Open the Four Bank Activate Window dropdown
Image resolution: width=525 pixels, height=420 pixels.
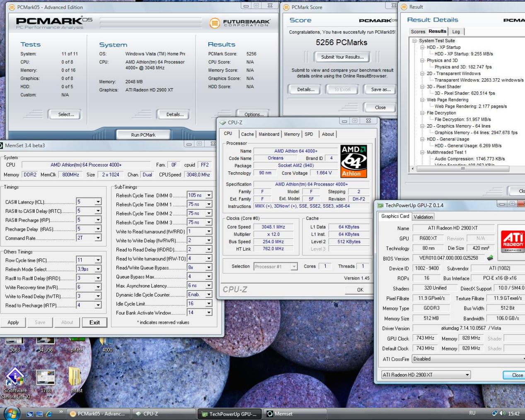pyautogui.click(x=209, y=313)
